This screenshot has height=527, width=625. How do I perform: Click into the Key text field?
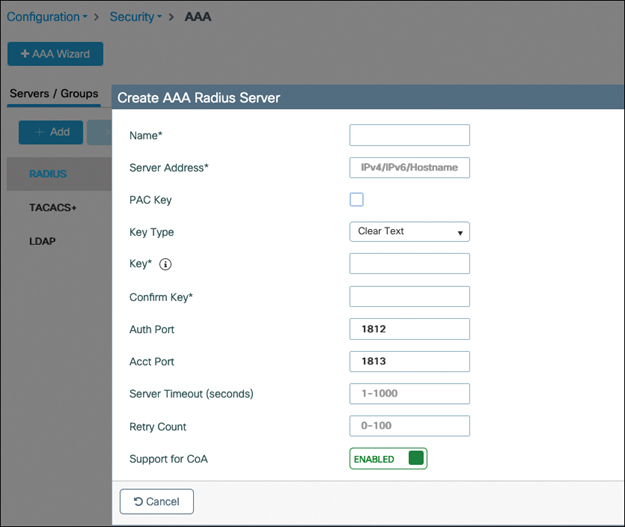(409, 264)
